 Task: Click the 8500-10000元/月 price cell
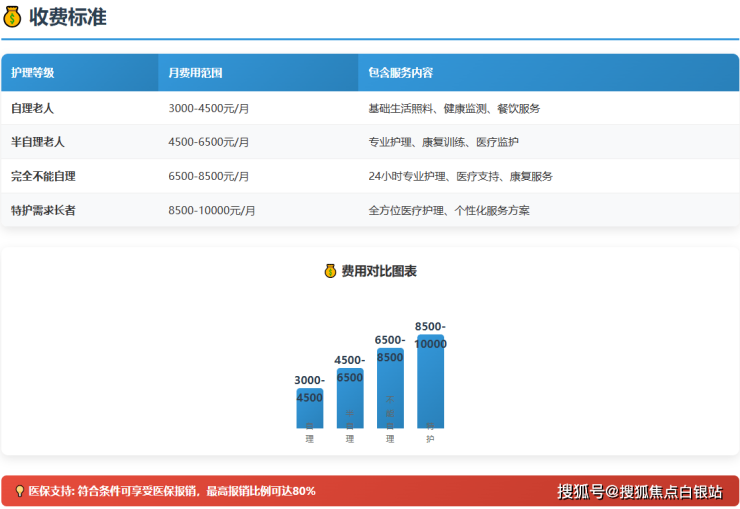pos(211,210)
